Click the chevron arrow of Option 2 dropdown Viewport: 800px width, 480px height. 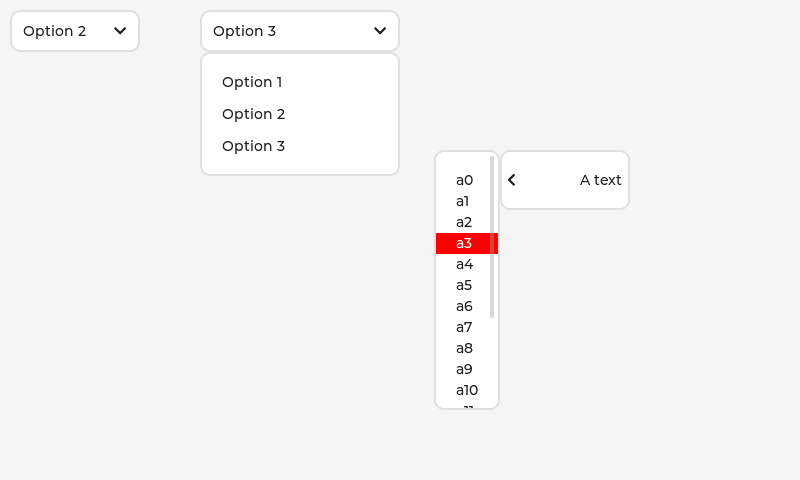(x=120, y=31)
